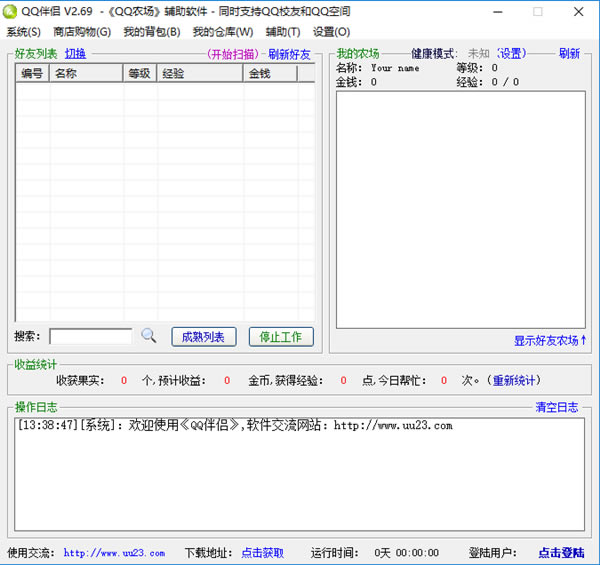
Task: Open the 我的背包(B) menu
Action: [x=152, y=32]
